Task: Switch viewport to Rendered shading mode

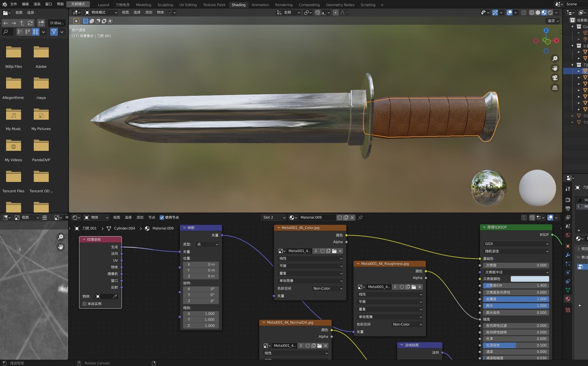Action: coord(550,13)
